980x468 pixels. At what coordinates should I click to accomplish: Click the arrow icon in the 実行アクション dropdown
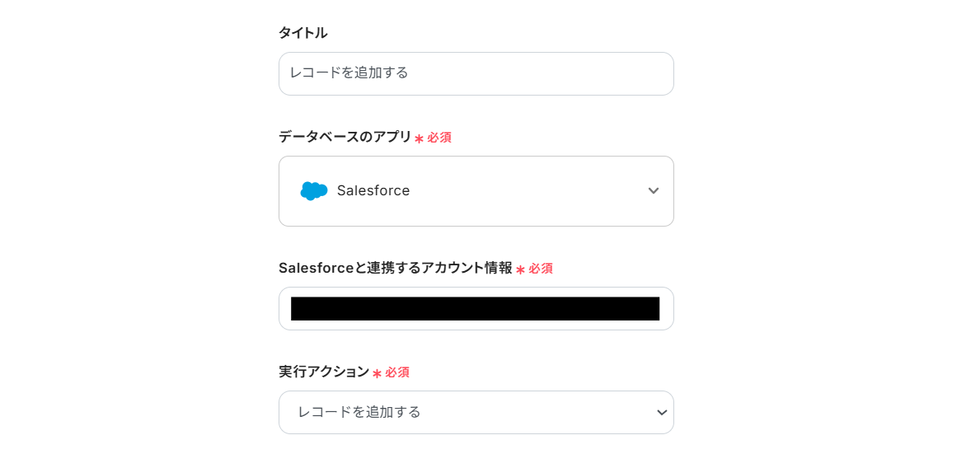pyautogui.click(x=661, y=413)
